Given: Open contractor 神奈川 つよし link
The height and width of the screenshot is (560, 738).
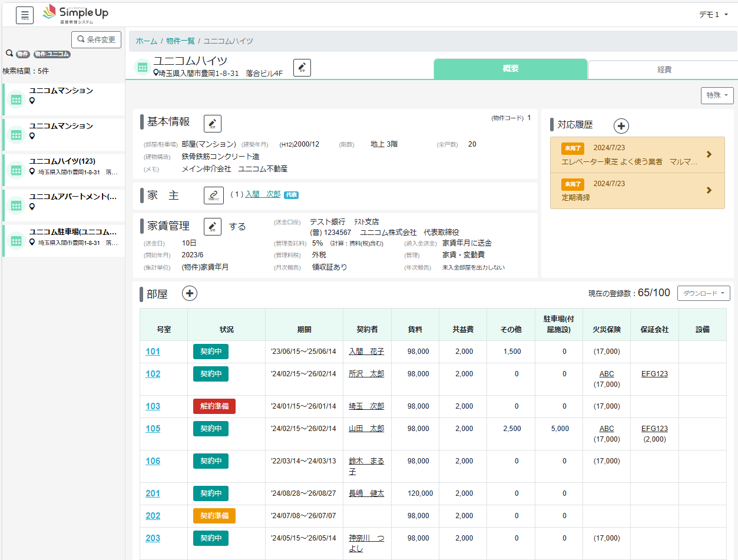Looking at the screenshot, I should (x=366, y=544).
